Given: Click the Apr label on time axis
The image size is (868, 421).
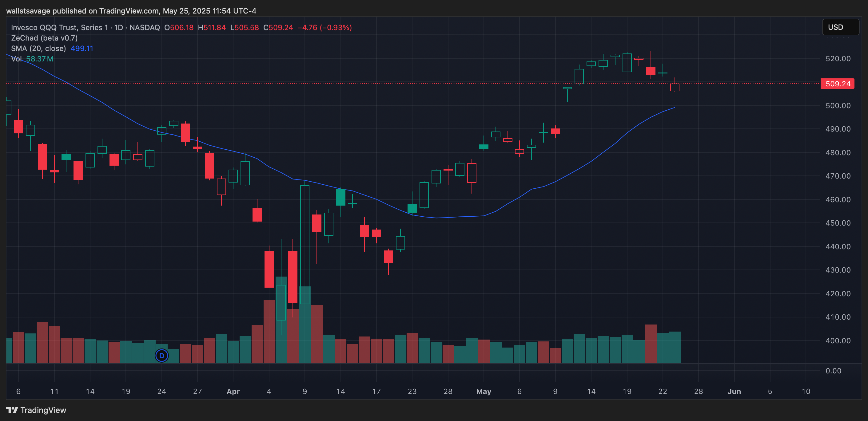Looking at the screenshot, I should pos(233,391).
